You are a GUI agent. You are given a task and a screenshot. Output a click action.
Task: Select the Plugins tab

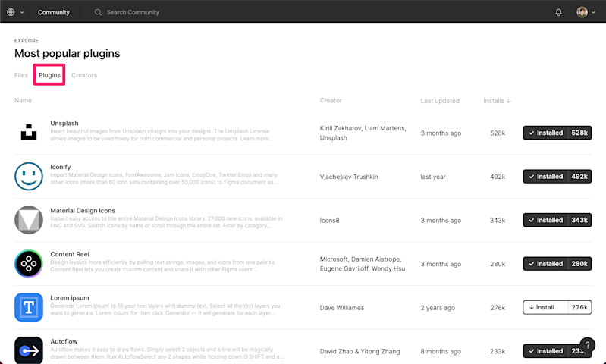coord(49,75)
